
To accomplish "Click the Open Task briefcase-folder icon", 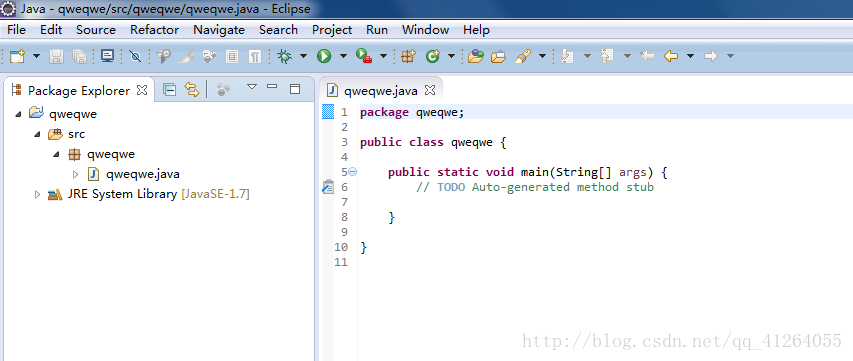I will (x=498, y=56).
